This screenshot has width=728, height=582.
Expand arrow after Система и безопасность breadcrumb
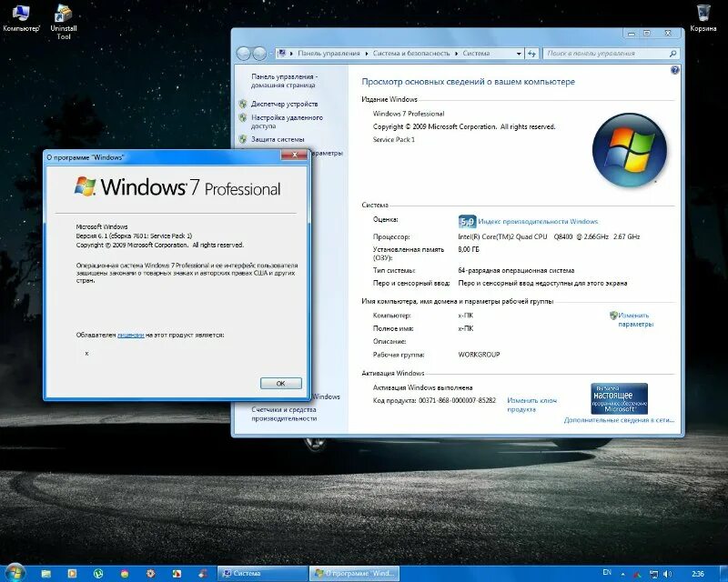(x=457, y=54)
